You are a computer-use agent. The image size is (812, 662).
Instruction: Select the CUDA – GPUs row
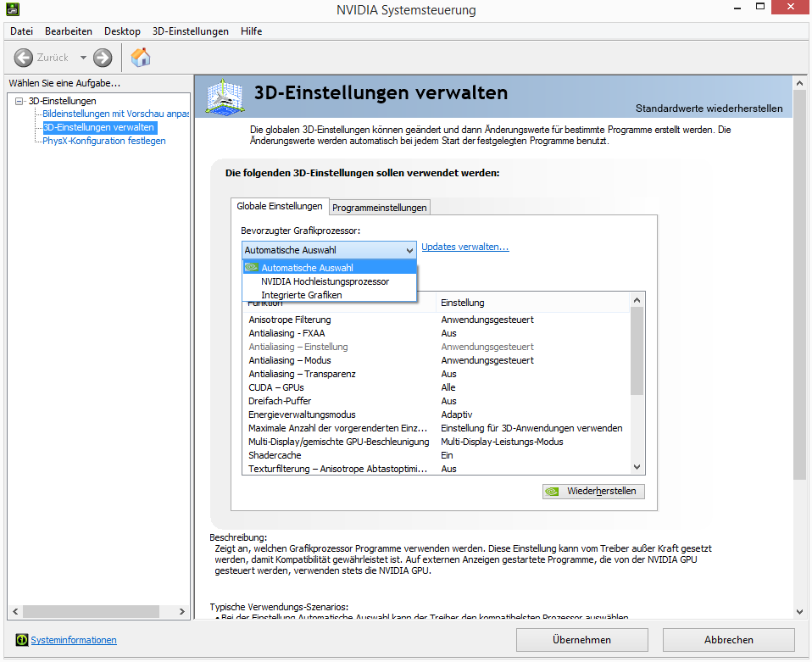click(x=436, y=387)
